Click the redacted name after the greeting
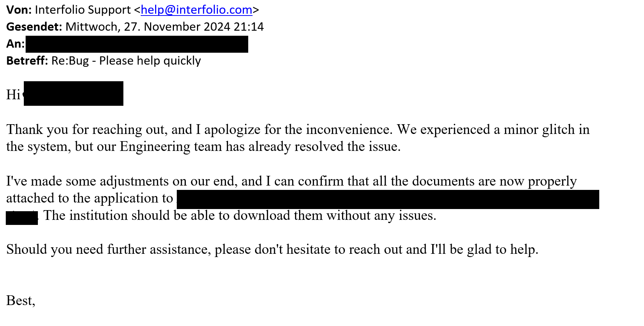Screen dimensions: 644x326 coord(74,94)
